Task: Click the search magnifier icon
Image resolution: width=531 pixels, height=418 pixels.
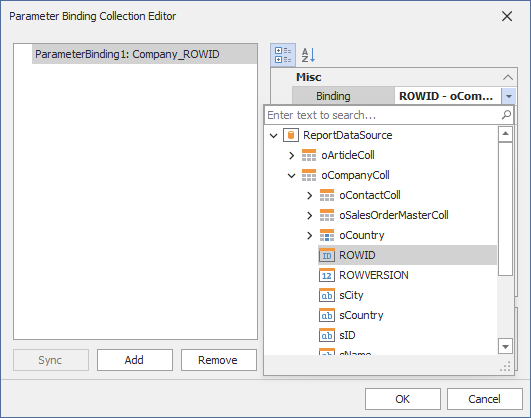Action: pyautogui.click(x=506, y=115)
